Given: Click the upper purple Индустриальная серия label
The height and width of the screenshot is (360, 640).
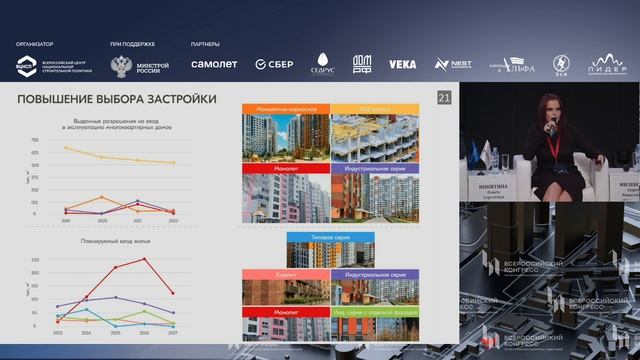Looking at the screenshot, I should (x=375, y=169).
